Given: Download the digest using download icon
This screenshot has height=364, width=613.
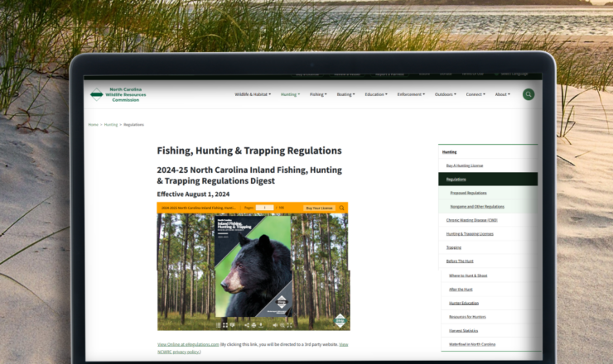Looking at the screenshot, I should click(x=261, y=325).
